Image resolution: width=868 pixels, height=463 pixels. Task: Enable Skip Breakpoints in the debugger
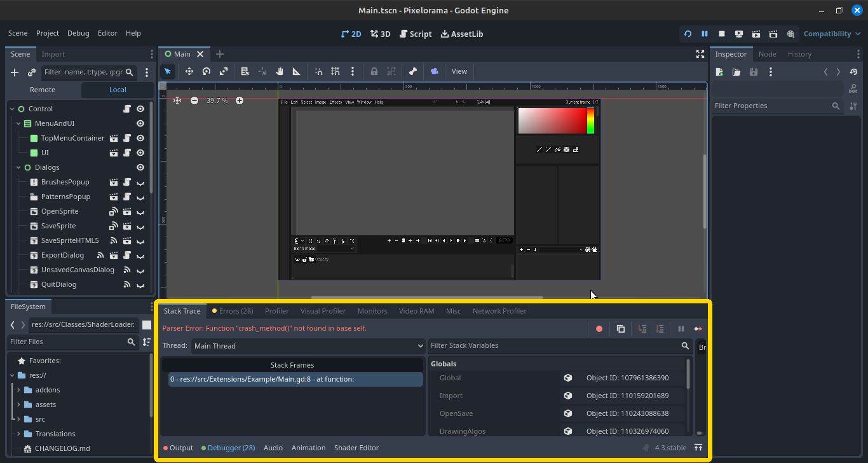pyautogui.click(x=598, y=328)
